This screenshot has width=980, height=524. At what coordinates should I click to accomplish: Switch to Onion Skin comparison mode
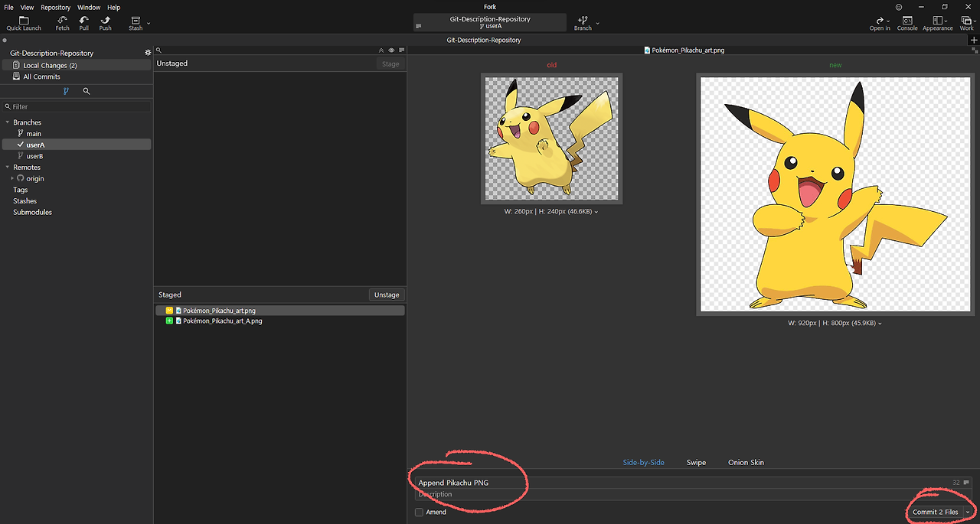pos(745,463)
